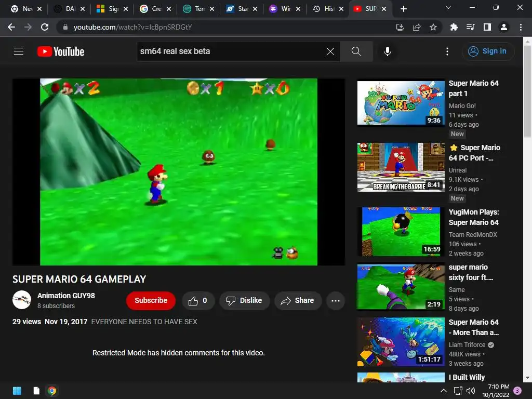Share the video
Screen dimensions: 532x399
(x=298, y=301)
